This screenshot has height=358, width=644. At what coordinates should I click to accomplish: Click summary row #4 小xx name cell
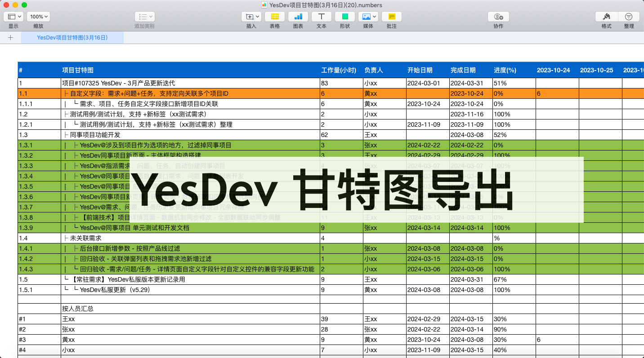coord(190,350)
